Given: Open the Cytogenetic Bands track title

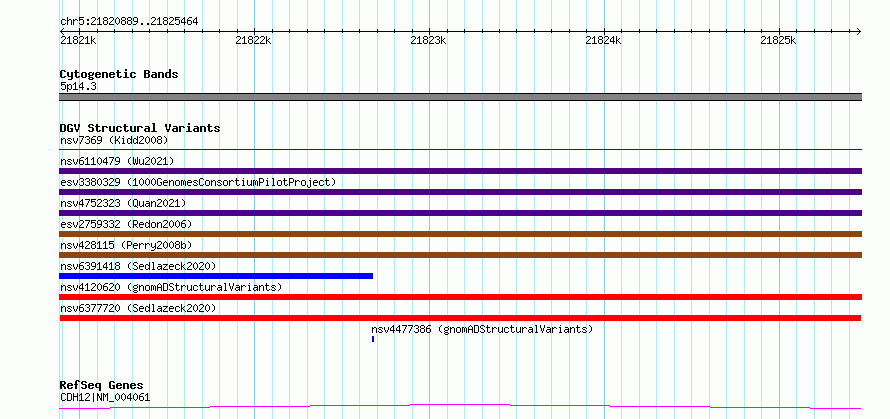Looking at the screenshot, I should click(119, 74).
